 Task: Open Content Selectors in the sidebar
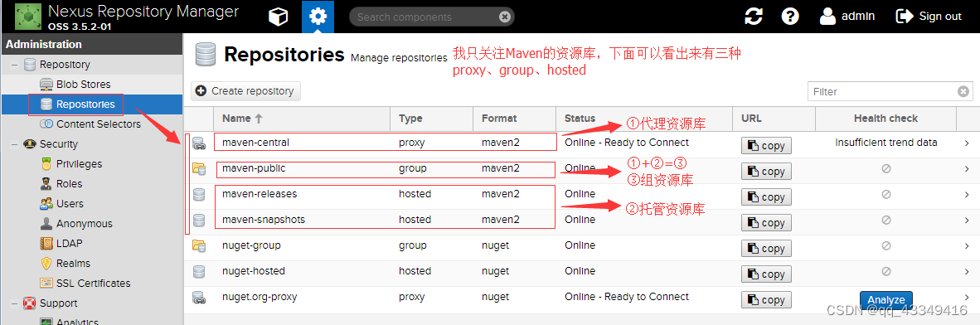(99, 124)
